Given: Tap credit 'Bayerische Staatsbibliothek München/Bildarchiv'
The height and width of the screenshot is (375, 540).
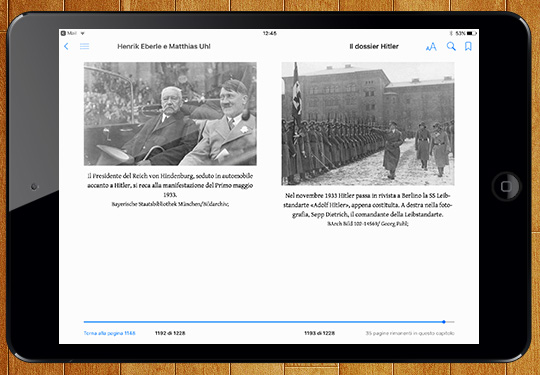Looking at the screenshot, I should pyautogui.click(x=170, y=204).
